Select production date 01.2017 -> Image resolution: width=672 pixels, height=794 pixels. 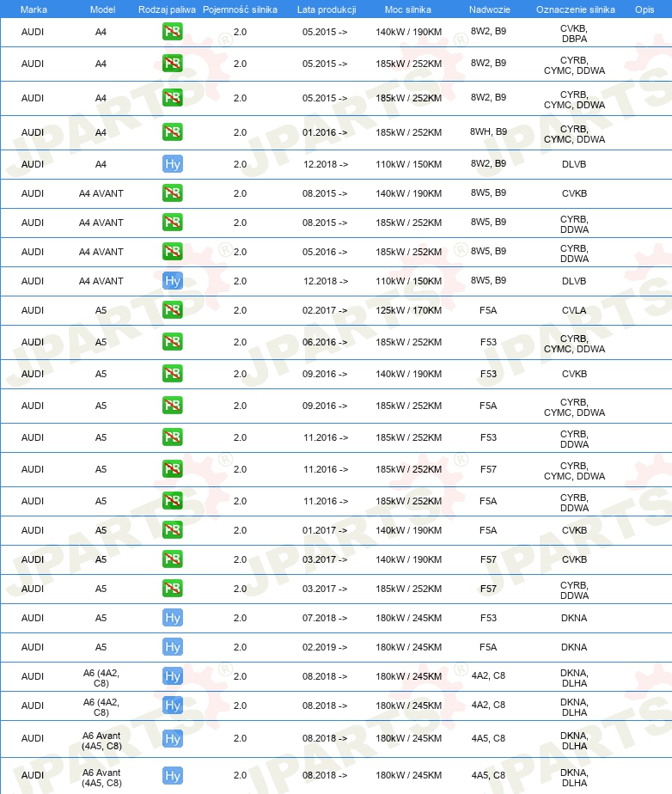point(325,531)
